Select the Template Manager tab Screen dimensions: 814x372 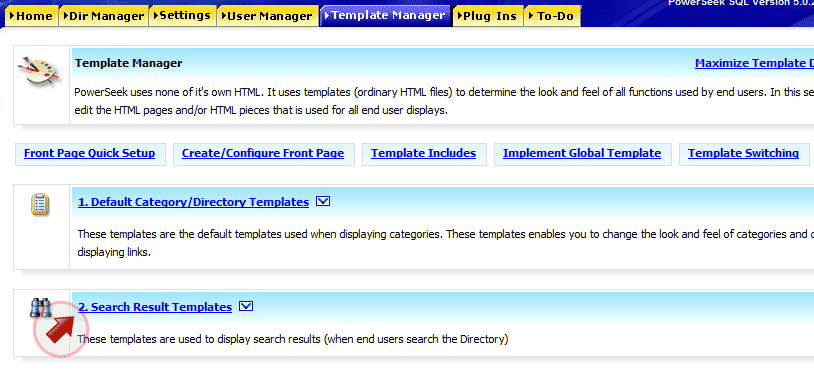tap(386, 16)
